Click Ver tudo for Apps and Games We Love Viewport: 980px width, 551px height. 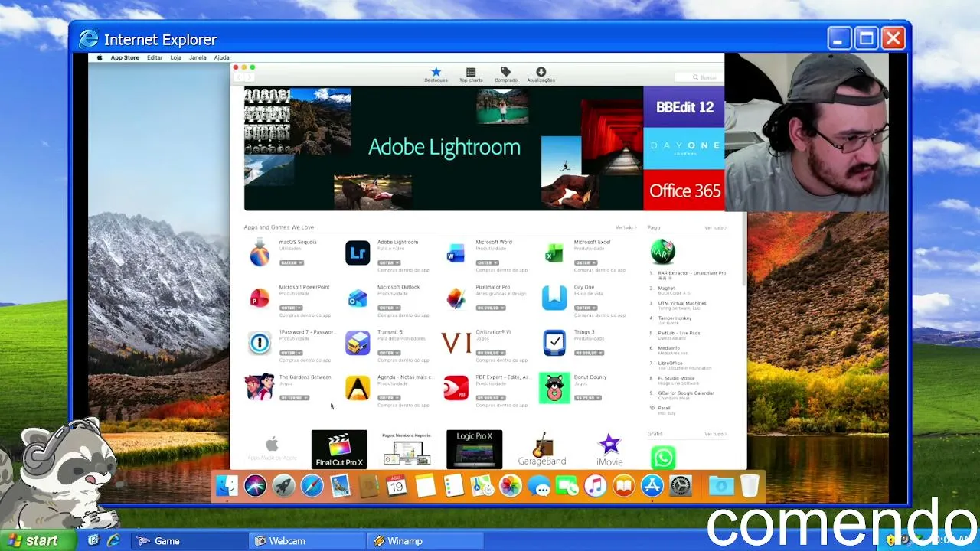pyautogui.click(x=626, y=227)
